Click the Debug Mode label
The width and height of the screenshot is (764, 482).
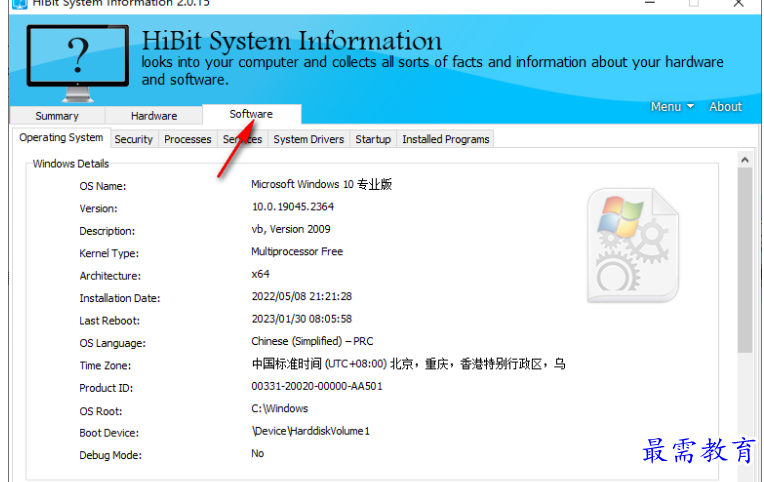[x=111, y=455]
